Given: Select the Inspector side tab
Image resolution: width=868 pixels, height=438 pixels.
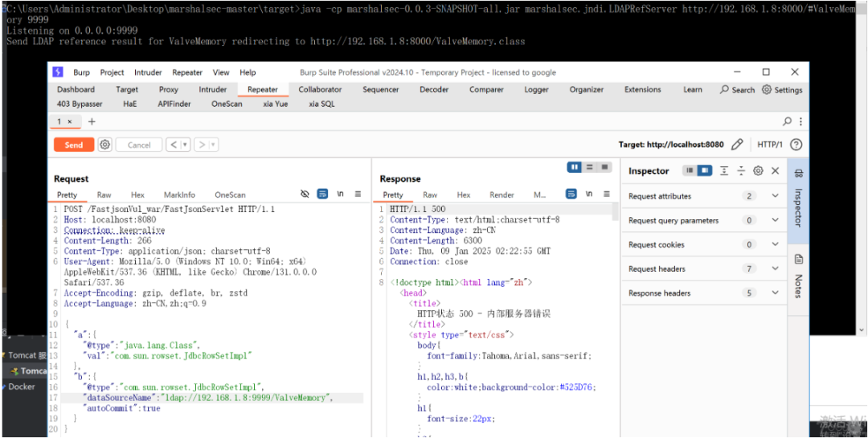Looking at the screenshot, I should 798,200.
